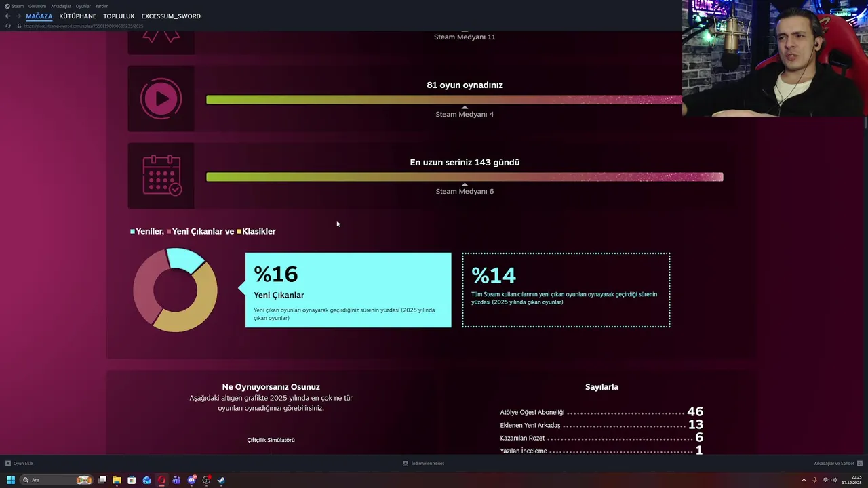Viewport: 868px width, 488px height.
Task: Click the calendar icon for longest streak
Action: [x=161, y=176]
